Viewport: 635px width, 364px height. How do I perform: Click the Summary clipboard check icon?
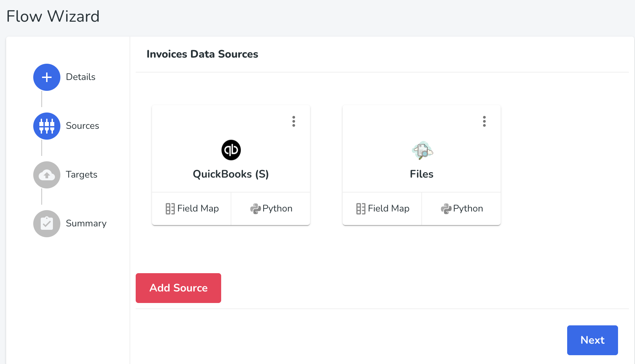[x=47, y=224]
